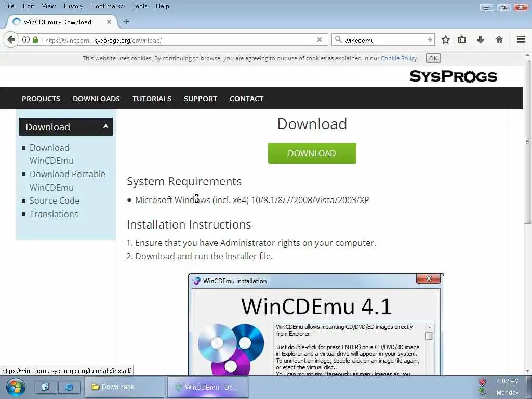The image size is (532, 399).
Task: Open the Edit menu
Action: (x=28, y=6)
